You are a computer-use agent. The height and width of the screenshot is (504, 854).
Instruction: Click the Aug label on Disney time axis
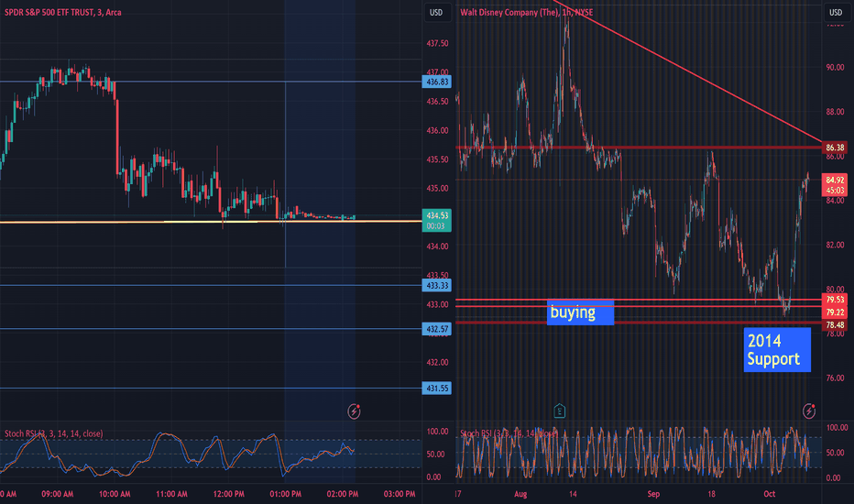520,494
